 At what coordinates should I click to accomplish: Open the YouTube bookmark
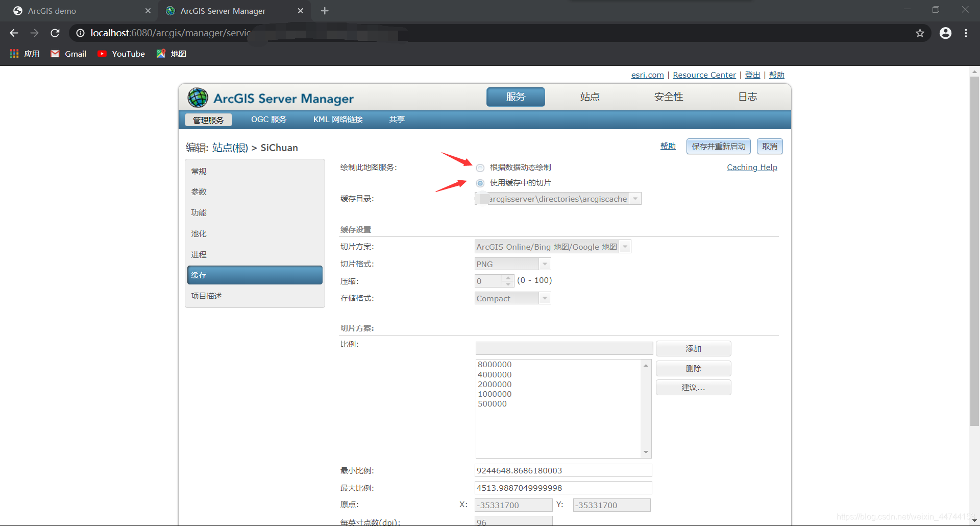click(x=121, y=54)
